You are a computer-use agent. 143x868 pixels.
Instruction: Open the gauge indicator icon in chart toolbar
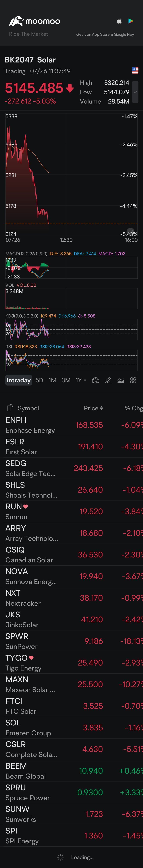[96, 380]
